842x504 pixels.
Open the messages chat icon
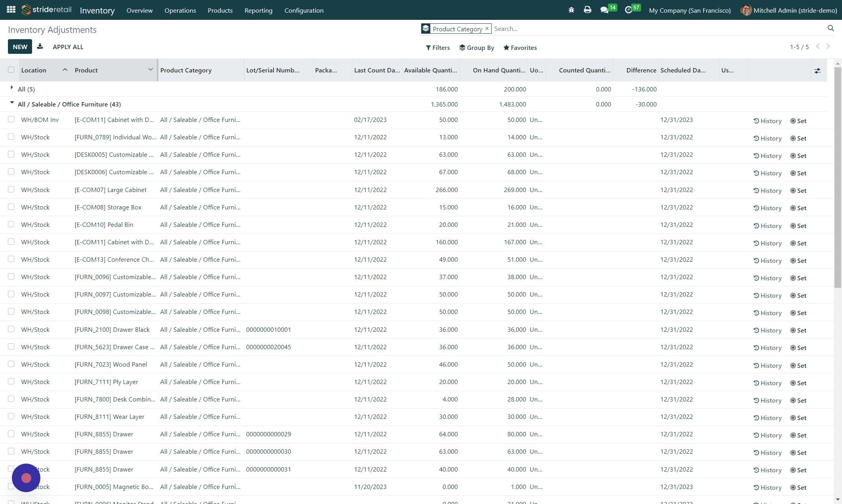pyautogui.click(x=604, y=10)
